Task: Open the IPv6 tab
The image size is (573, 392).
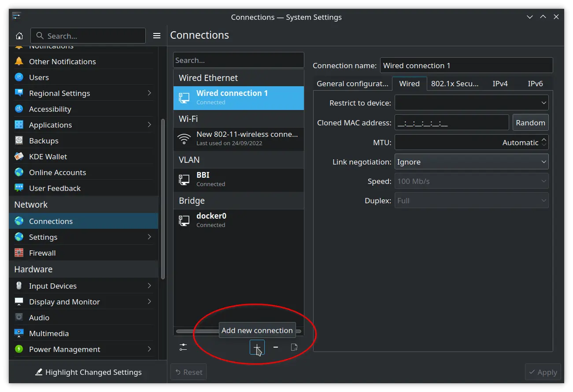Action: click(x=536, y=84)
